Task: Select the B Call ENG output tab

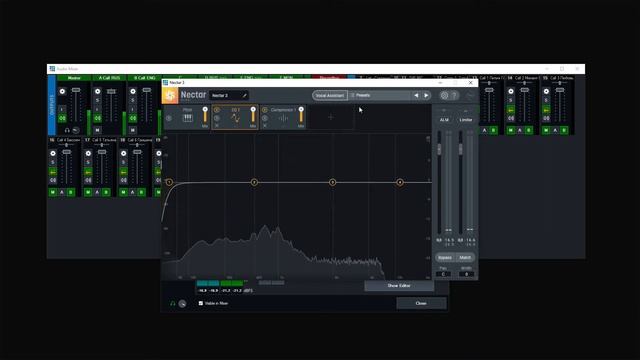Action: click(144, 78)
